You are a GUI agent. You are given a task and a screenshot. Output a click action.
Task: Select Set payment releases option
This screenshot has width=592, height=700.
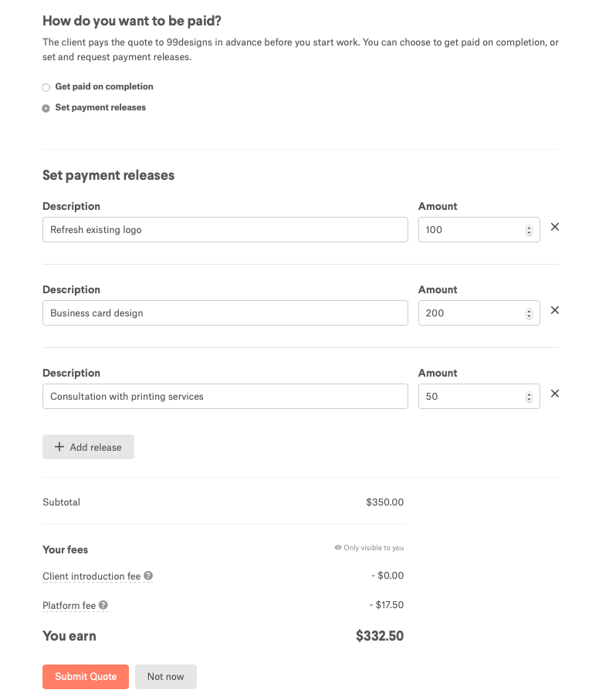click(x=46, y=108)
